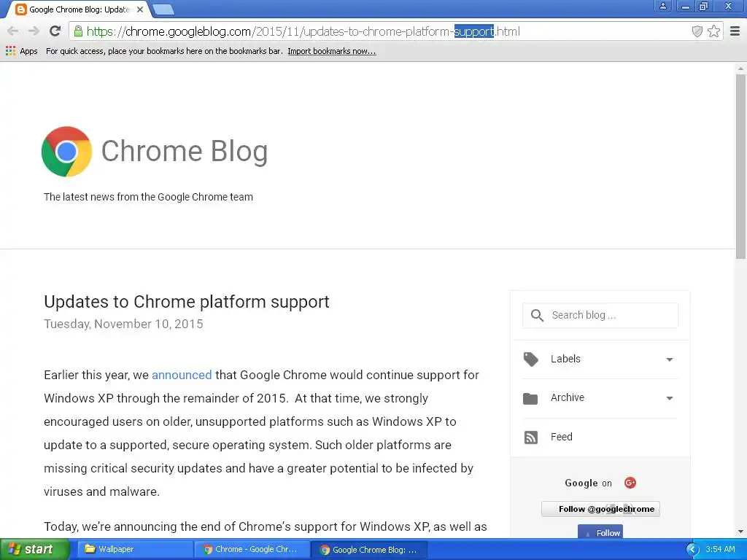
Task: Switch to Chrome - Google Chr… taskbar item
Action: (x=252, y=550)
